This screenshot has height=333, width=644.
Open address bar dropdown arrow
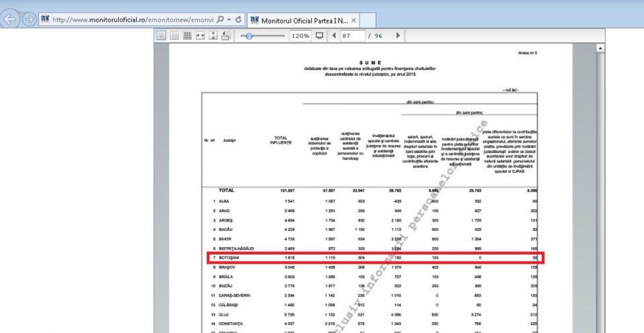point(229,20)
